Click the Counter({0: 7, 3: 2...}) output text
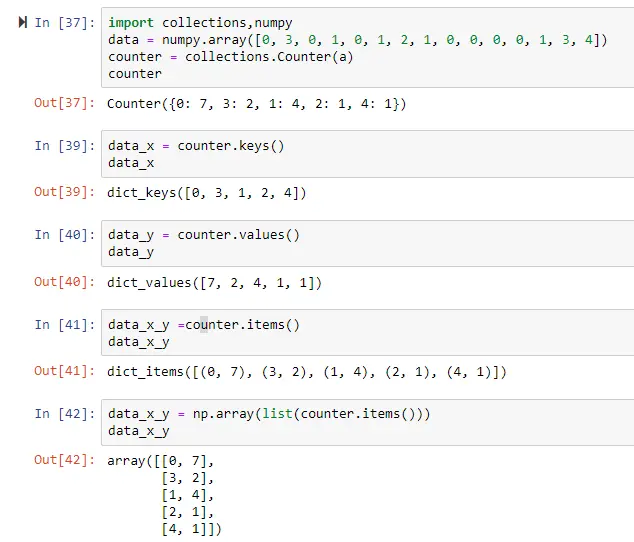Screen dimensions: 634x542 [256, 104]
